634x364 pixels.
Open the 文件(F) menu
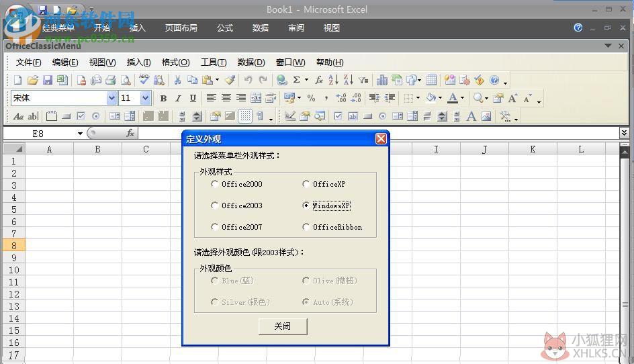point(28,62)
